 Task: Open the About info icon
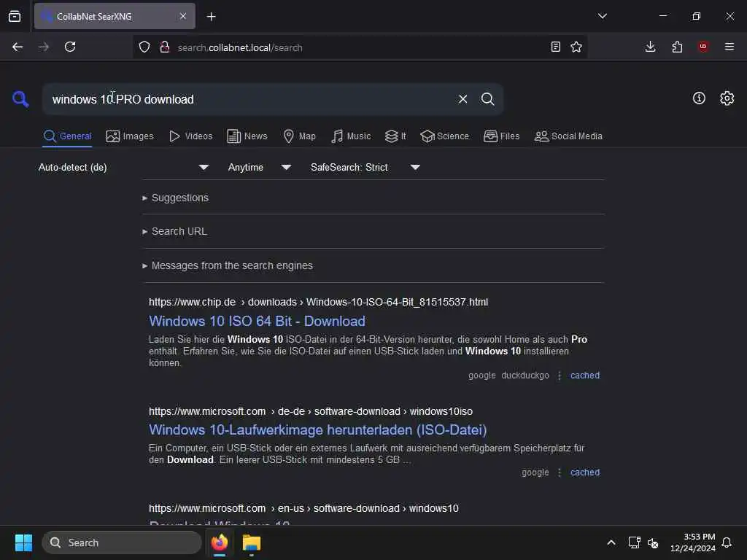tap(699, 98)
